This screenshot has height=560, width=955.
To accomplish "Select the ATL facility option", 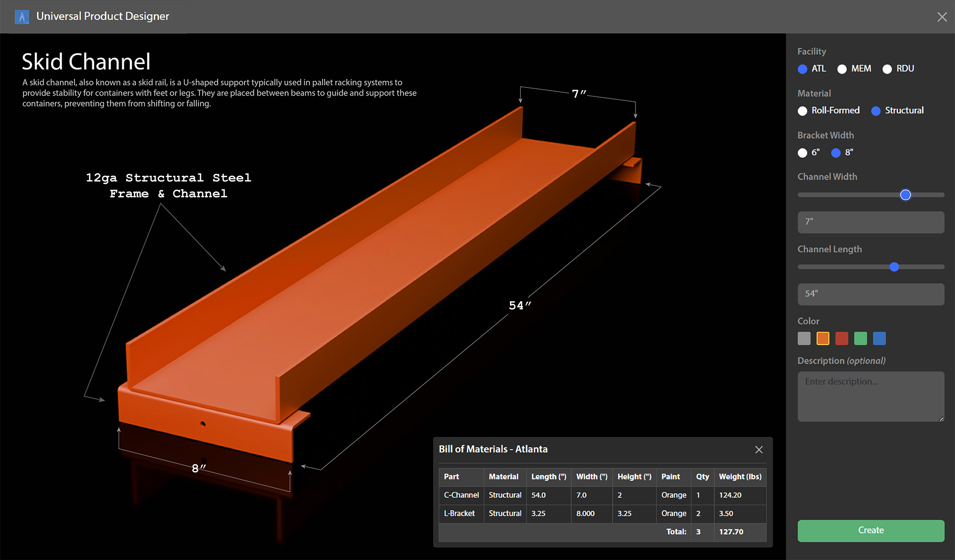I will tap(812, 69).
